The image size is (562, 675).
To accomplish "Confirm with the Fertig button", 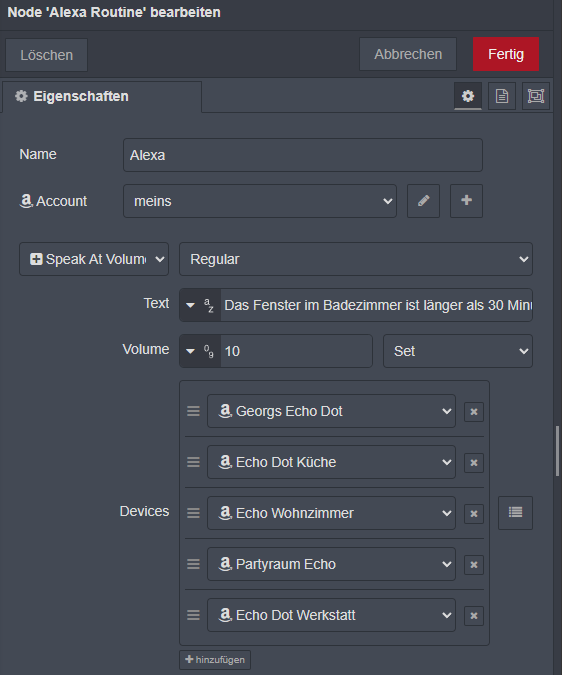I will [x=506, y=54].
